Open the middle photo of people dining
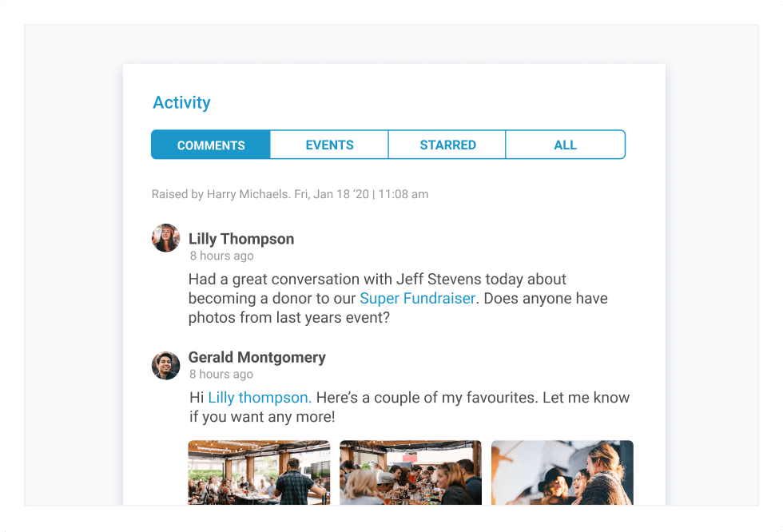 point(411,472)
